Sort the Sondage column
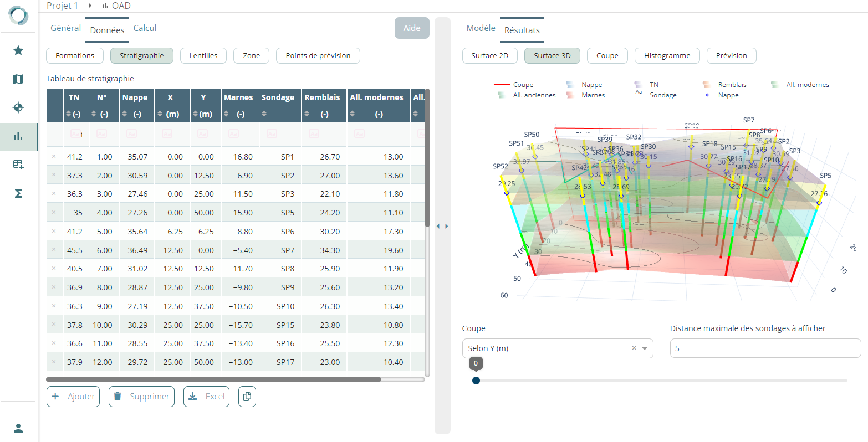868x442 pixels. point(264,114)
